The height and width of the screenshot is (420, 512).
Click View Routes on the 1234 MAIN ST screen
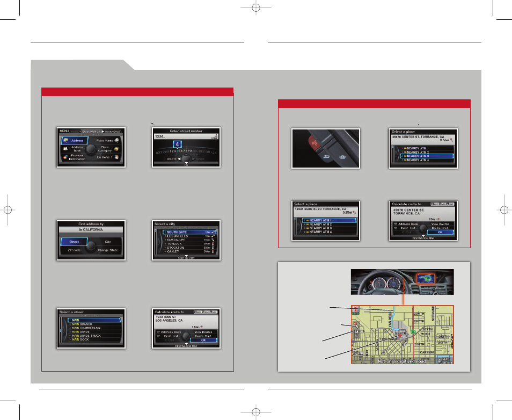[203, 332]
